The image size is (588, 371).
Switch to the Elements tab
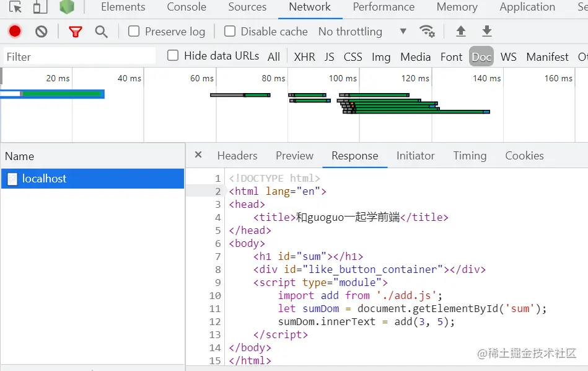click(x=123, y=7)
